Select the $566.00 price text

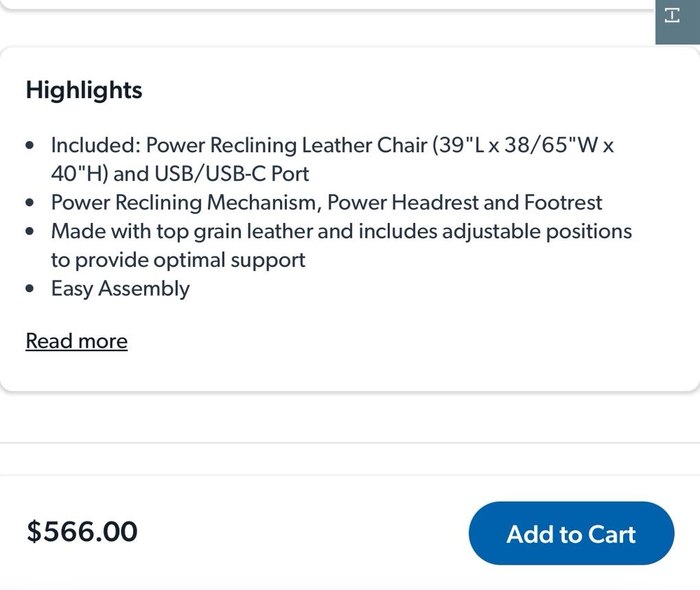click(82, 532)
